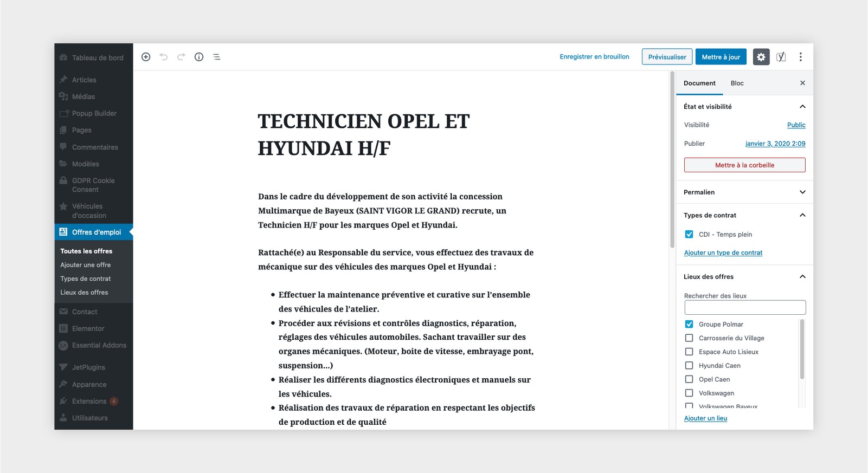Viewport: 868px width, 473px height.
Task: Click the locations list scrollbar
Action: click(802, 349)
